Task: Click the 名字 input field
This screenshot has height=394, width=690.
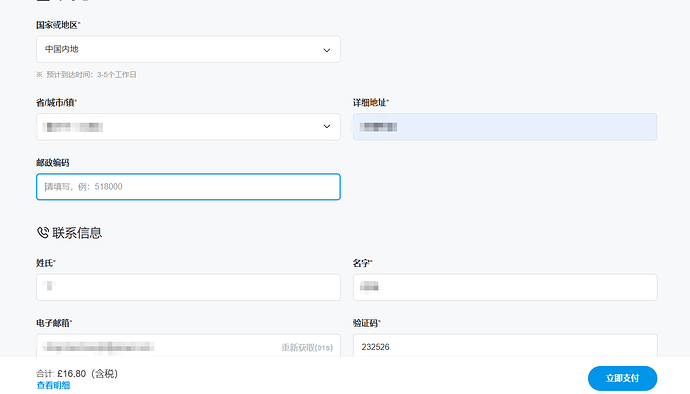Action: point(505,287)
